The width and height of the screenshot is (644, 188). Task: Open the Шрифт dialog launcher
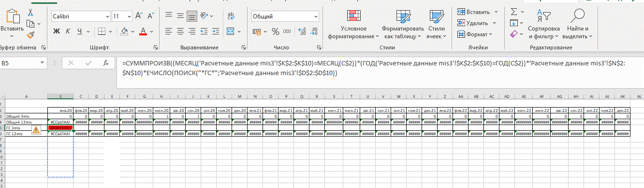[155, 48]
